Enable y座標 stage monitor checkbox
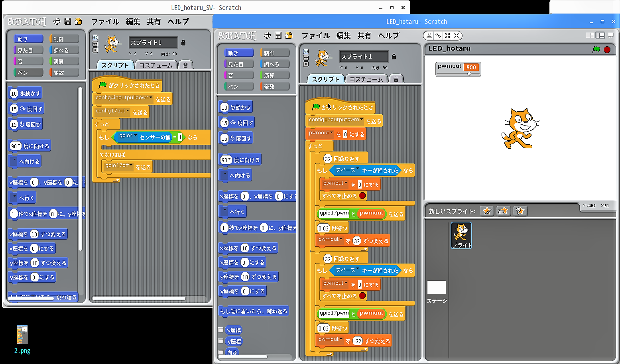The height and width of the screenshot is (364, 620). pyautogui.click(x=221, y=341)
